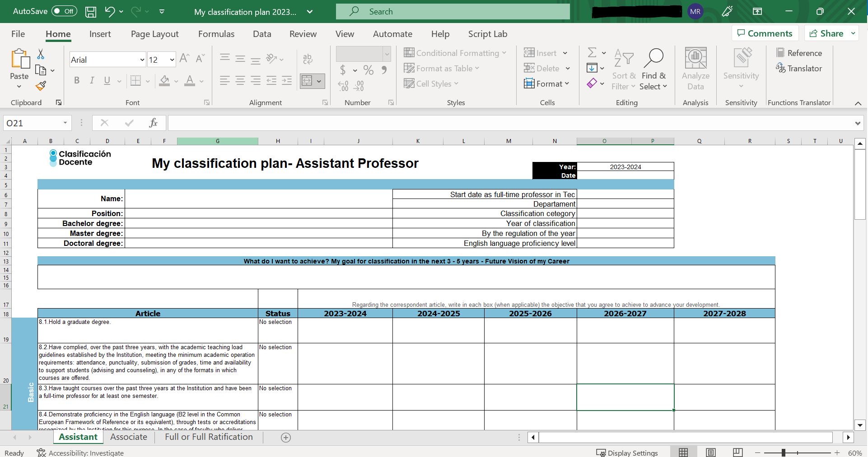The height and width of the screenshot is (457, 868).
Task: Switch to Page Break Preview view
Action: (x=737, y=452)
